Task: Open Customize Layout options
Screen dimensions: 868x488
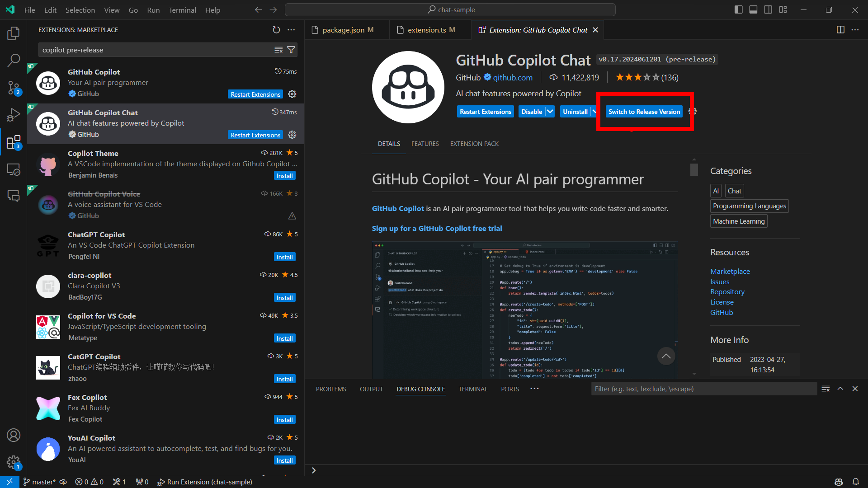Action: (783, 9)
